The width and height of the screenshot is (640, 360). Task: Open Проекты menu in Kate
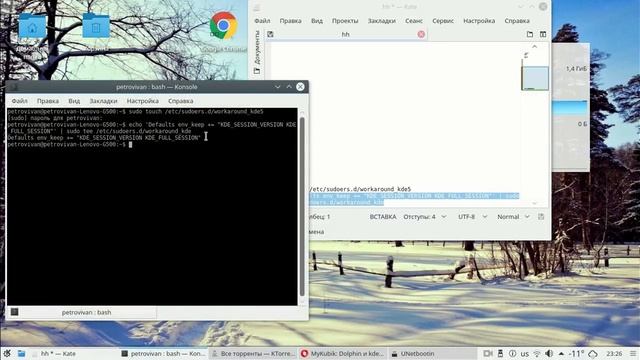point(345,21)
